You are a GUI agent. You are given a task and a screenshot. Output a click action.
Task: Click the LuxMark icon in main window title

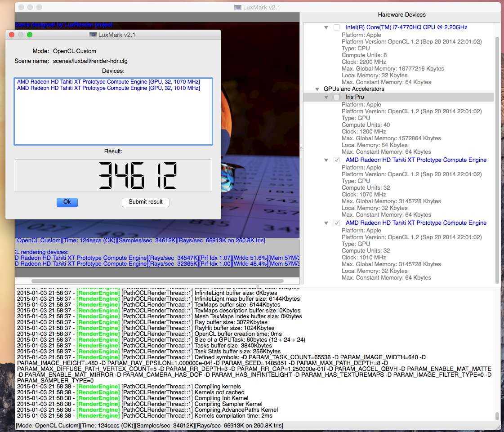pos(237,7)
